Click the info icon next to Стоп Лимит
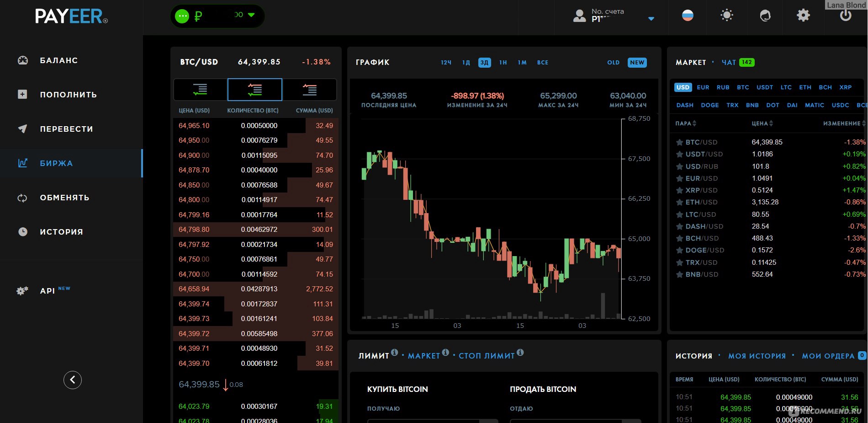868x423 pixels. point(520,352)
